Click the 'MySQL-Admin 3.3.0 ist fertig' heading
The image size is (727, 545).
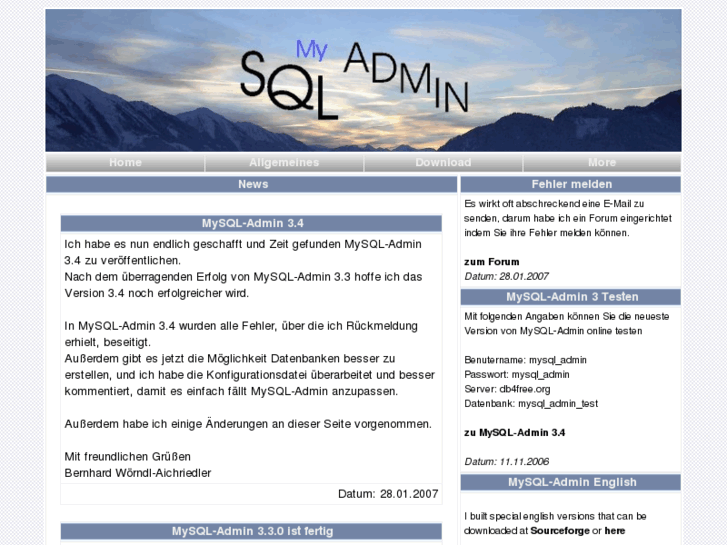click(251, 531)
